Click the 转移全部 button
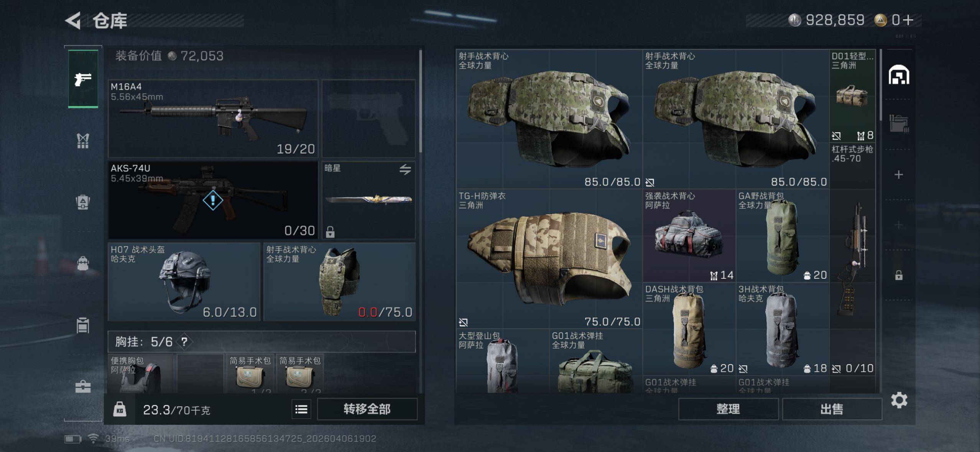This screenshot has height=452, width=980. 367,409
